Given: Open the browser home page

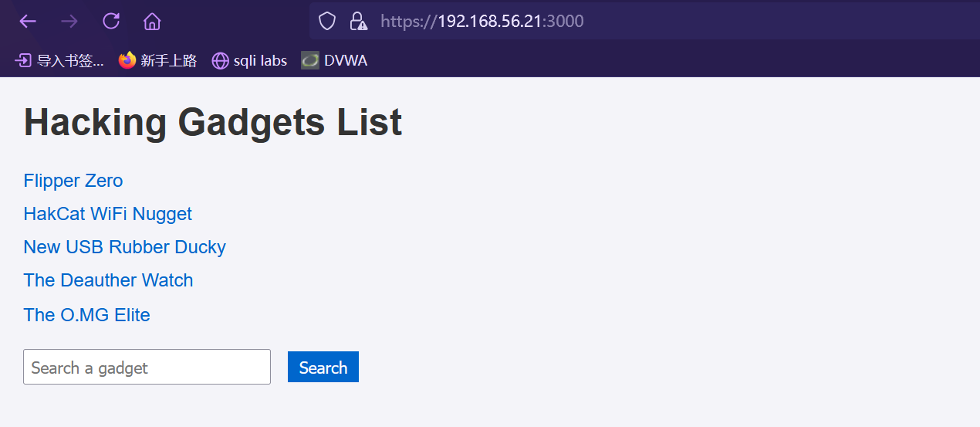Looking at the screenshot, I should point(152,21).
